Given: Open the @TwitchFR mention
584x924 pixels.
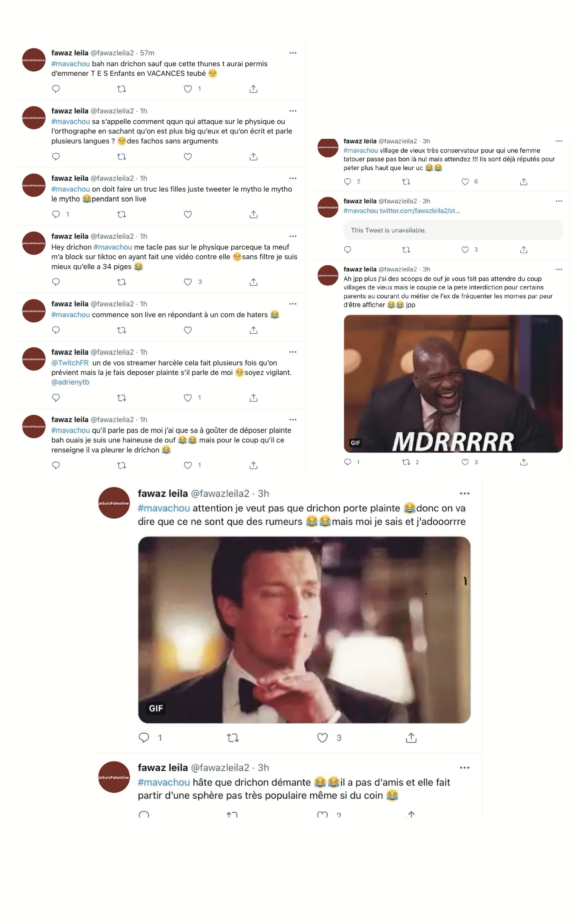Looking at the screenshot, I should coord(70,363).
